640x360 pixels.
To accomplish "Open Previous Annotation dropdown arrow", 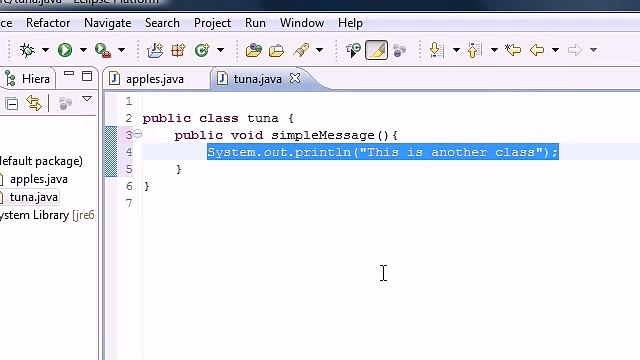I will (x=494, y=50).
